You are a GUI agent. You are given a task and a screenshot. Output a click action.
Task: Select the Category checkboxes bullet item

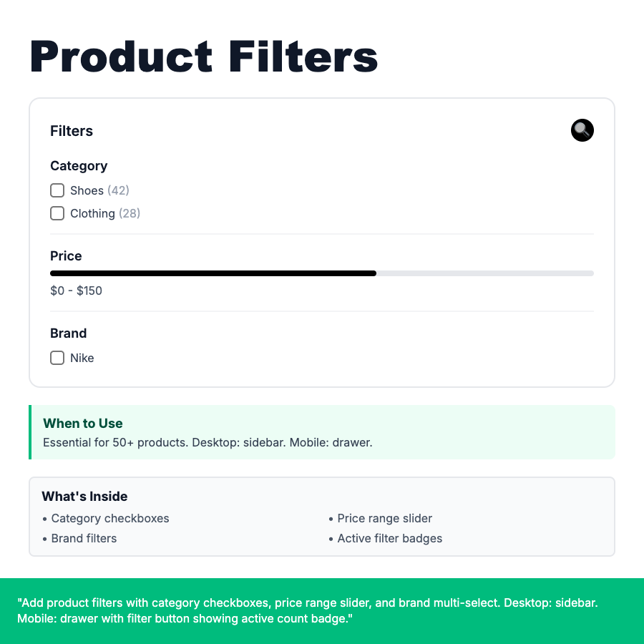(110, 518)
